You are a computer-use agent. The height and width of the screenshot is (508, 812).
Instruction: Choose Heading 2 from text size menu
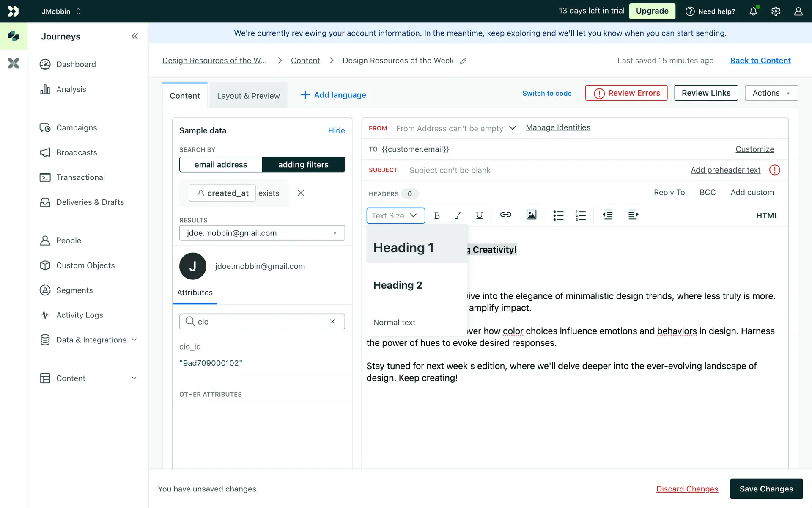398,285
